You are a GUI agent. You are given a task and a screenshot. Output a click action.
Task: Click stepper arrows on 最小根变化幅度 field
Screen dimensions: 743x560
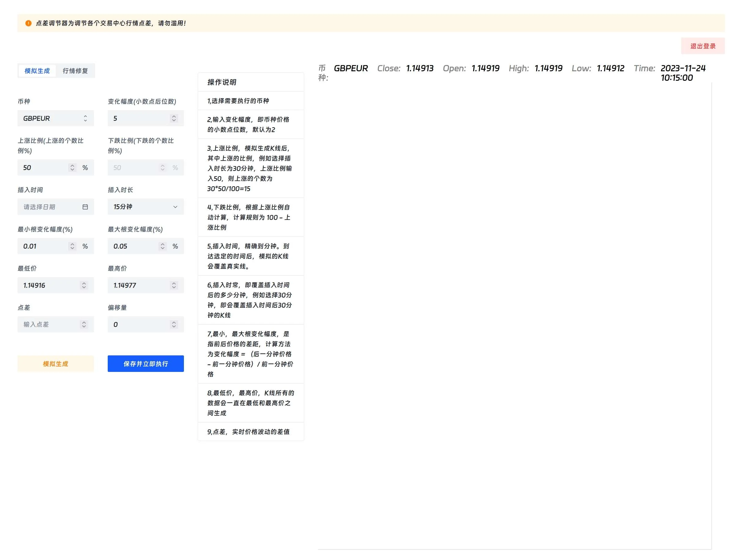coord(72,246)
